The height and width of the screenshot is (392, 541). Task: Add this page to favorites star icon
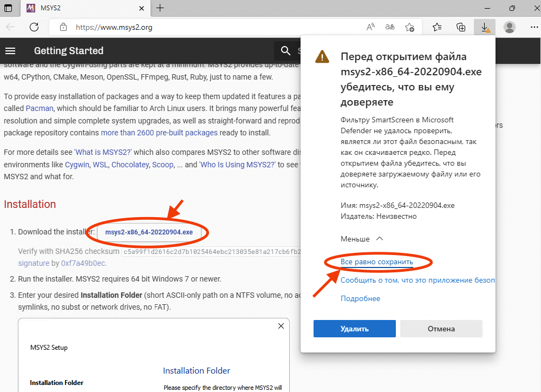pos(409,27)
